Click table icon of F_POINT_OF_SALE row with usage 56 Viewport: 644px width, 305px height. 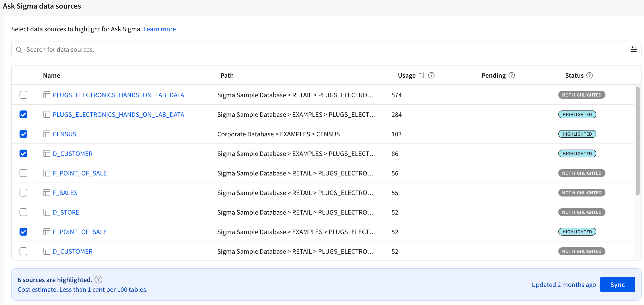tap(47, 173)
